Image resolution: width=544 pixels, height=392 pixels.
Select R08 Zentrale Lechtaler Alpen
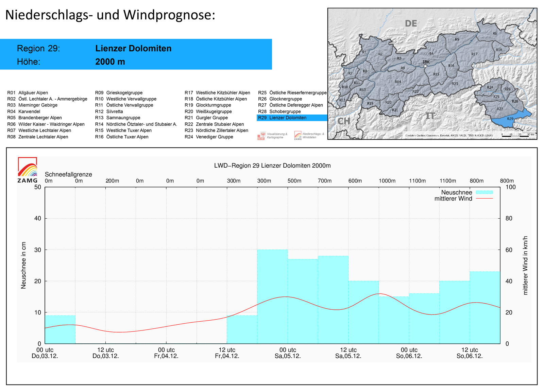[x=38, y=137]
